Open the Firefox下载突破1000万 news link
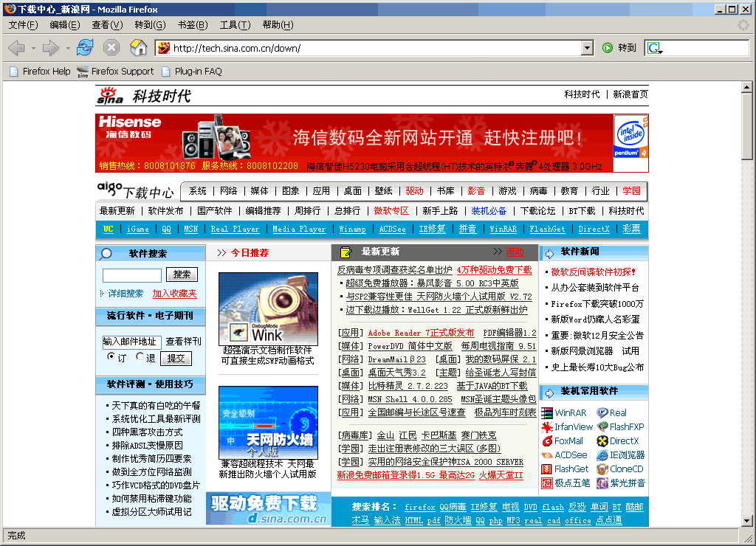Viewport: 756px width, 546px height. [597, 304]
